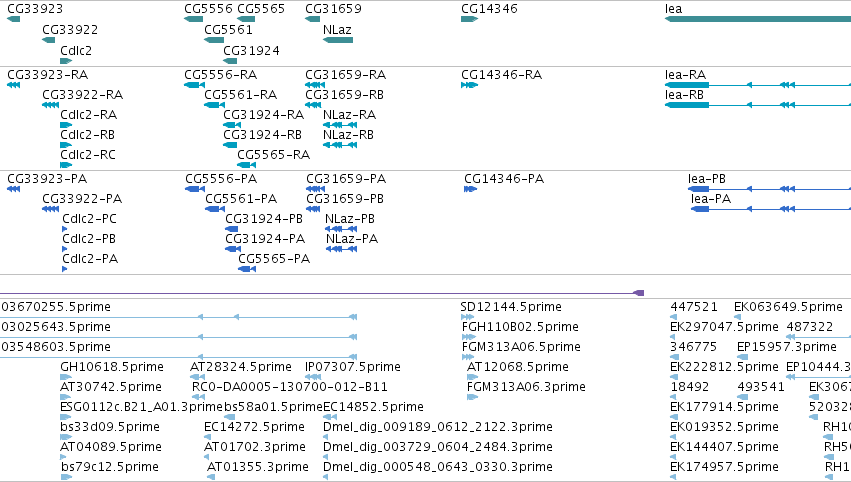Select the NLaz-RB transcript
This screenshot has width=851, height=482.
click(348, 135)
